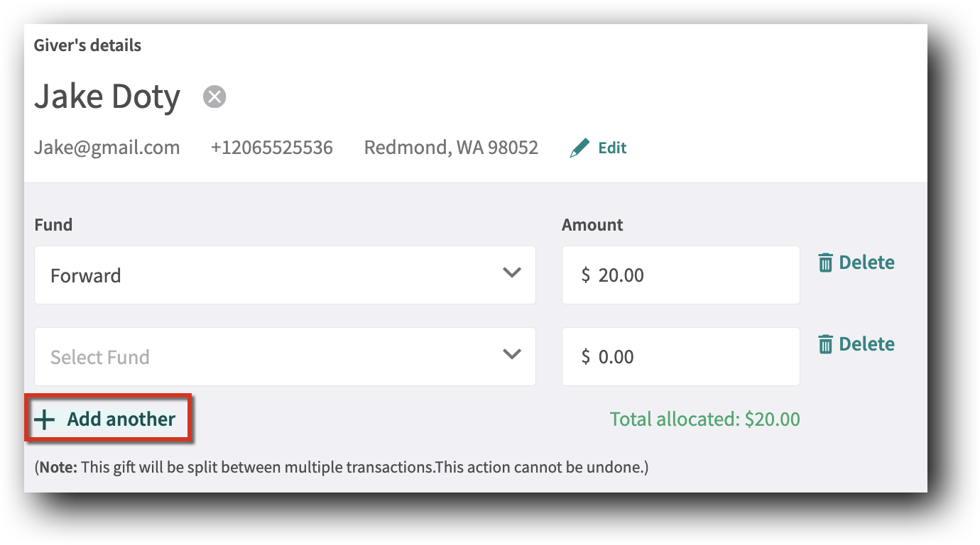This screenshot has width=980, height=545.
Task: Click the Total allocated amount
Action: [x=704, y=419]
